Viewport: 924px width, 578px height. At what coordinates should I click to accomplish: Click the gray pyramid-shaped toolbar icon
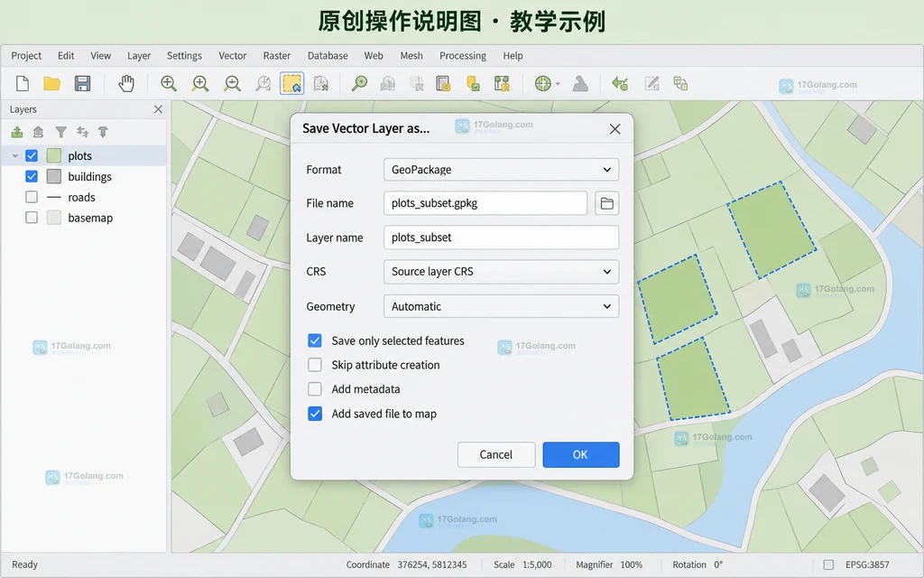580,84
